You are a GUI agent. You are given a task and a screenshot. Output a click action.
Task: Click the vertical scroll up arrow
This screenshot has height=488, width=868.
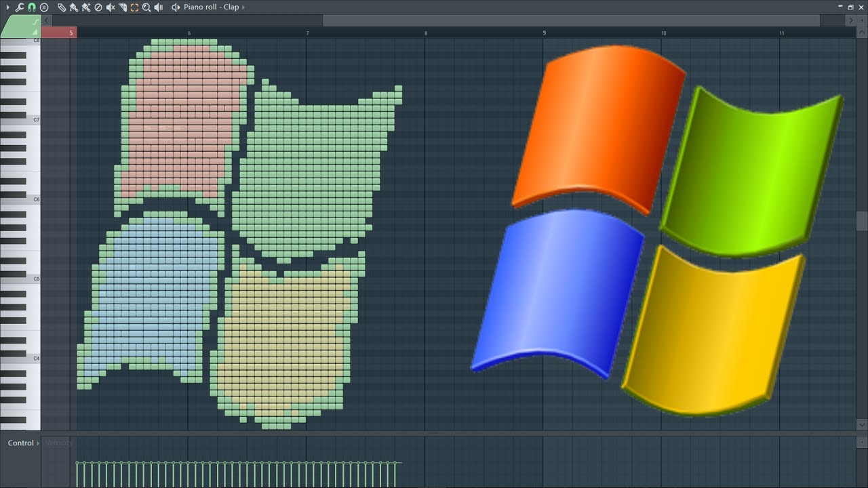[862, 32]
